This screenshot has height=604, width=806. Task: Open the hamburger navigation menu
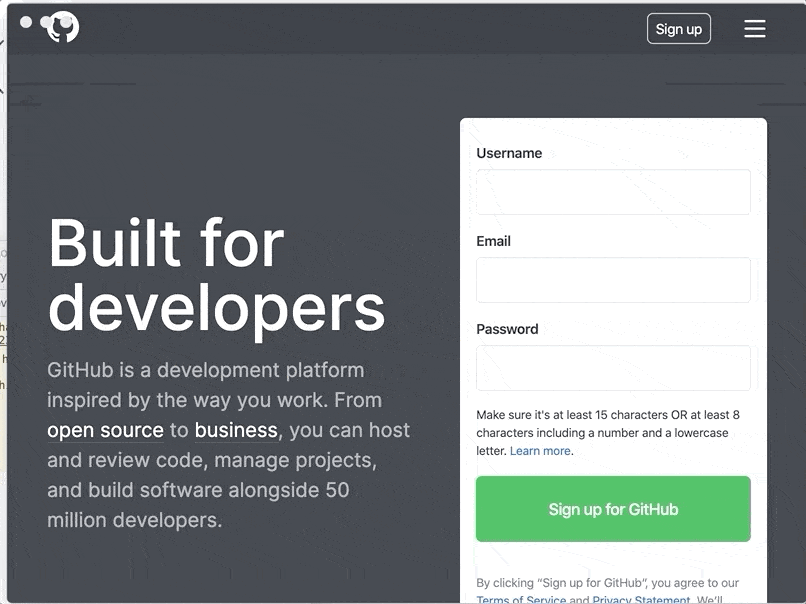[x=755, y=29]
